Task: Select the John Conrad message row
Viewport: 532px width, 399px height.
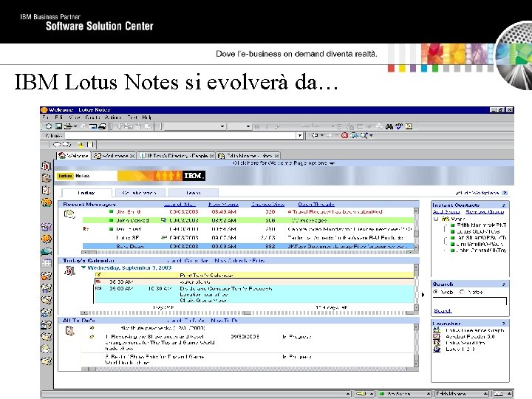Action: click(248, 220)
